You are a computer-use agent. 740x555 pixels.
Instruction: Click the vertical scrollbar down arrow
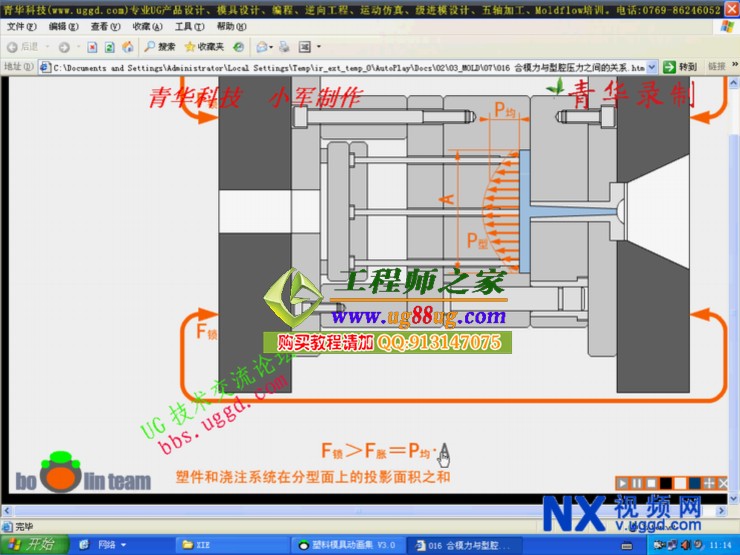(734, 499)
